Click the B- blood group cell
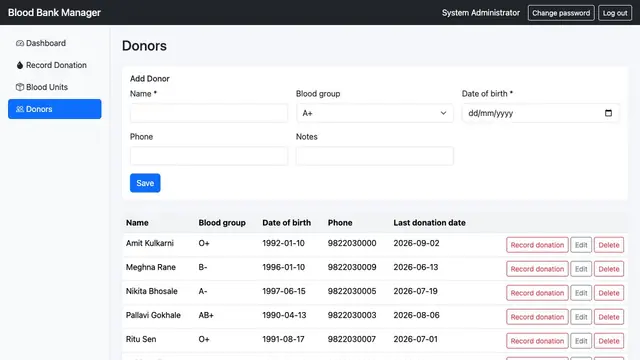Image resolution: width=640 pixels, height=360 pixels. pyautogui.click(x=203, y=267)
